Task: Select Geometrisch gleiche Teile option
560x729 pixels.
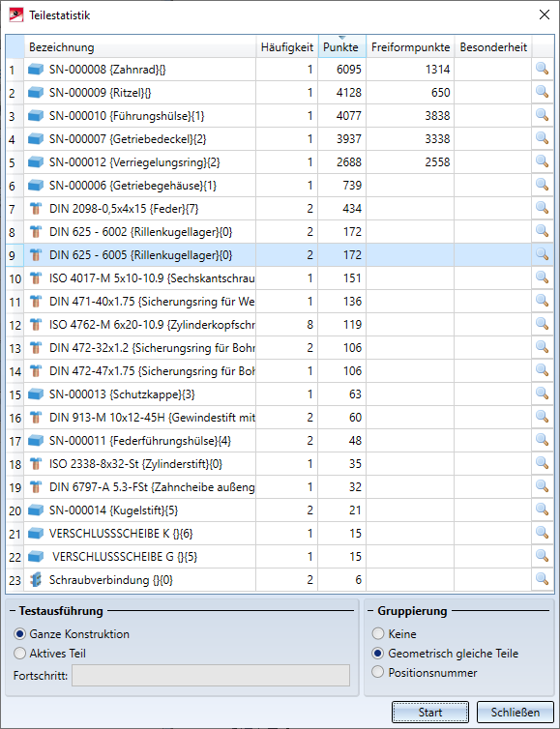Action: point(378,654)
